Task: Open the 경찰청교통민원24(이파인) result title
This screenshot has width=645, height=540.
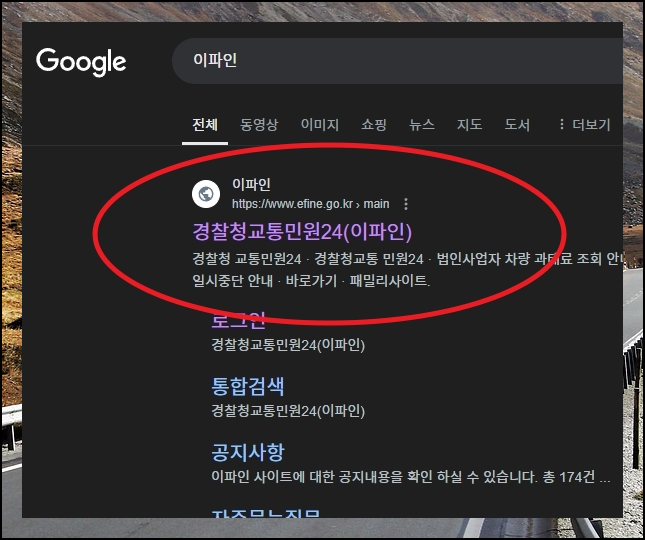Action: (x=302, y=232)
